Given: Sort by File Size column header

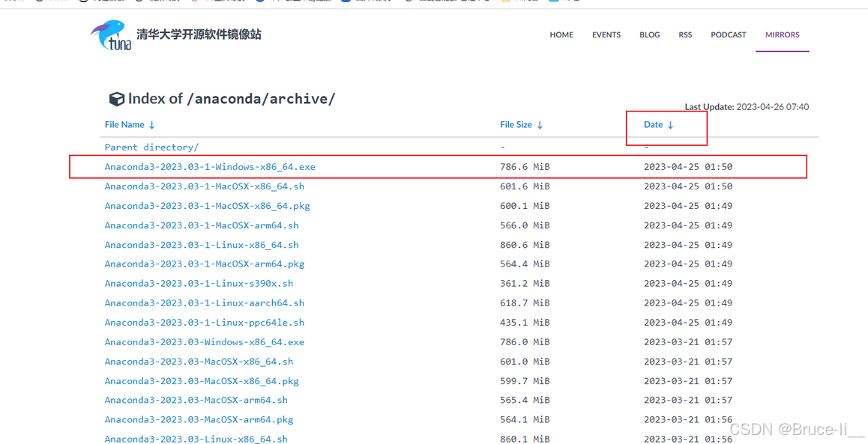Looking at the screenshot, I should pos(522,125).
